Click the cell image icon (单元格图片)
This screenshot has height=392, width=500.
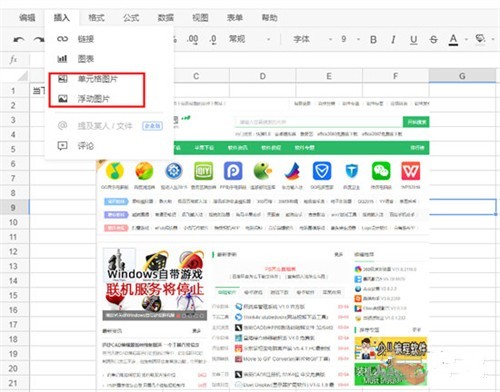(x=63, y=79)
